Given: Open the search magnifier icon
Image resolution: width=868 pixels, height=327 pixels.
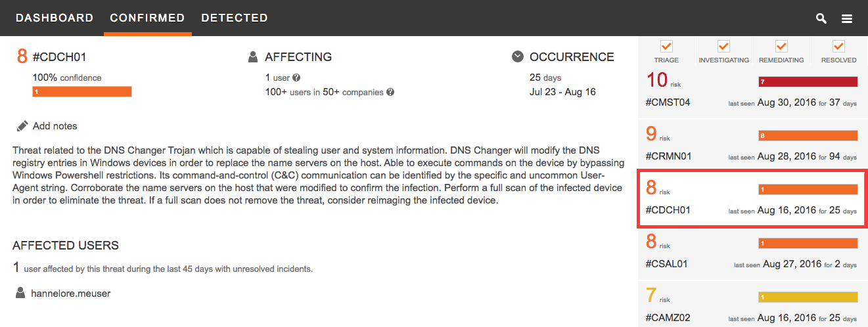Looking at the screenshot, I should (821, 18).
